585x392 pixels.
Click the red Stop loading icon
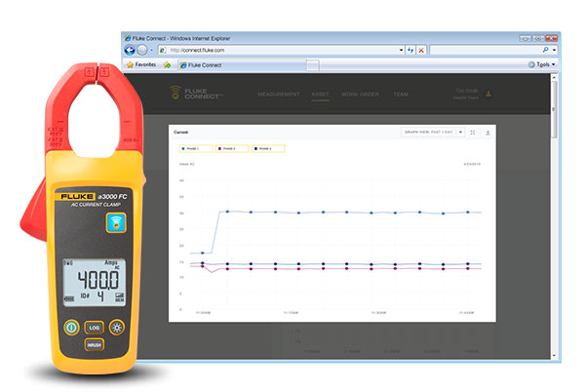click(421, 50)
